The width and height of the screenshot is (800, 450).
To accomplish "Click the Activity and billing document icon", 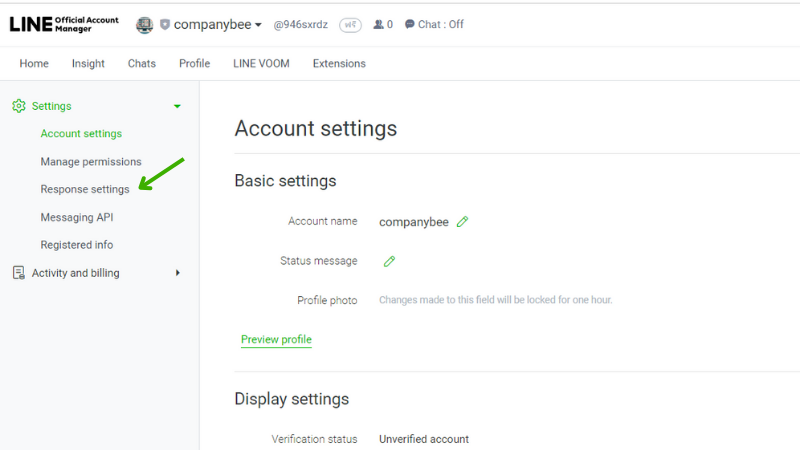I will pyautogui.click(x=19, y=273).
